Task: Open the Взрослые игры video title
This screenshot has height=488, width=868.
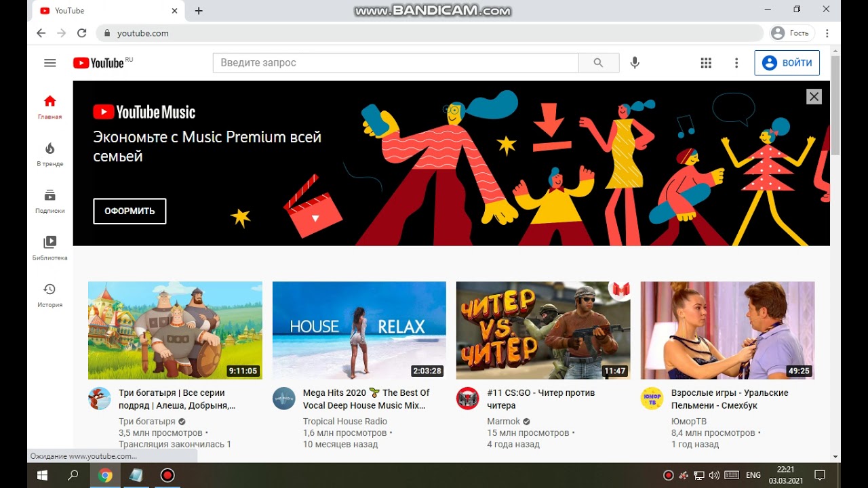Action: point(730,399)
